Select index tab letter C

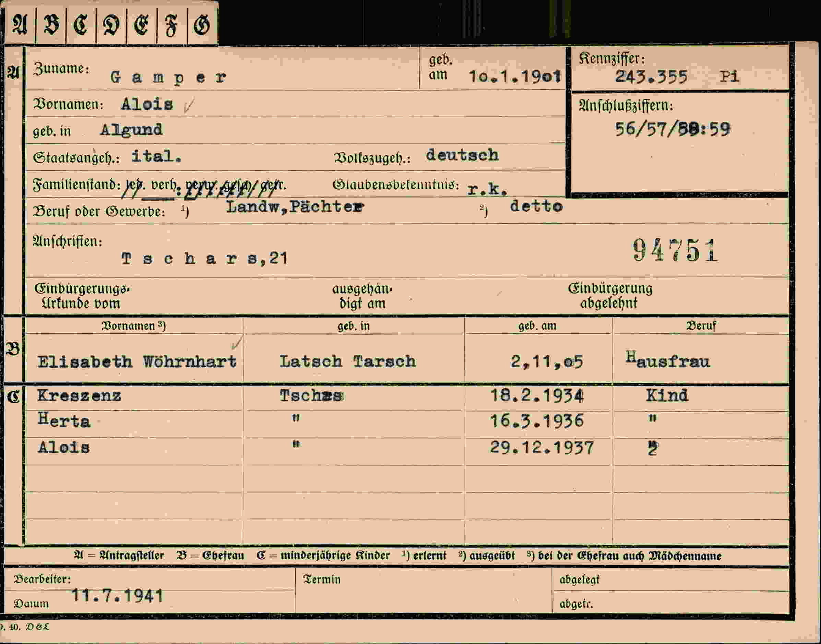point(81,26)
